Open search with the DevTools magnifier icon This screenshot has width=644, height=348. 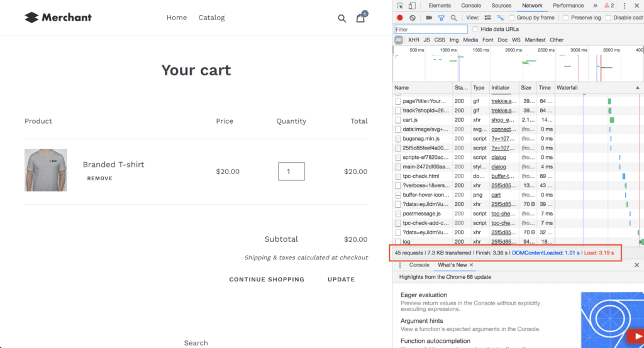(x=453, y=18)
